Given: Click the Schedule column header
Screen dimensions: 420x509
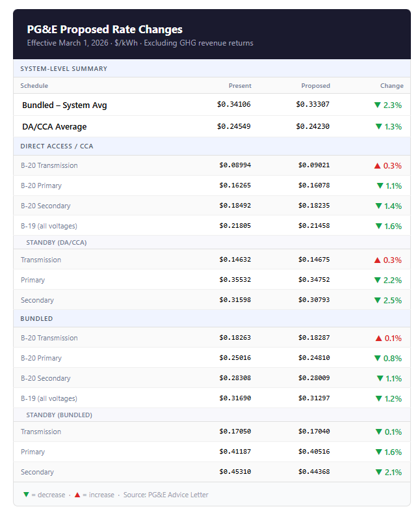Looking at the screenshot, I should 34,85.
